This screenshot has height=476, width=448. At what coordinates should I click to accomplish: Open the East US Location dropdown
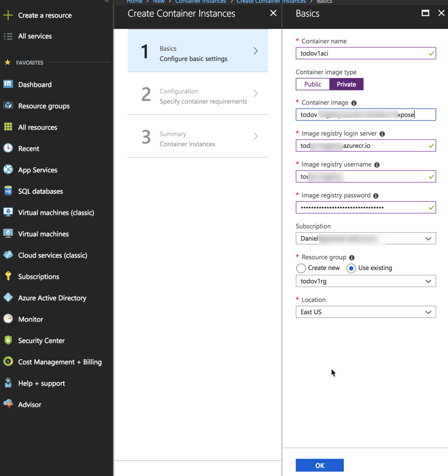366,312
